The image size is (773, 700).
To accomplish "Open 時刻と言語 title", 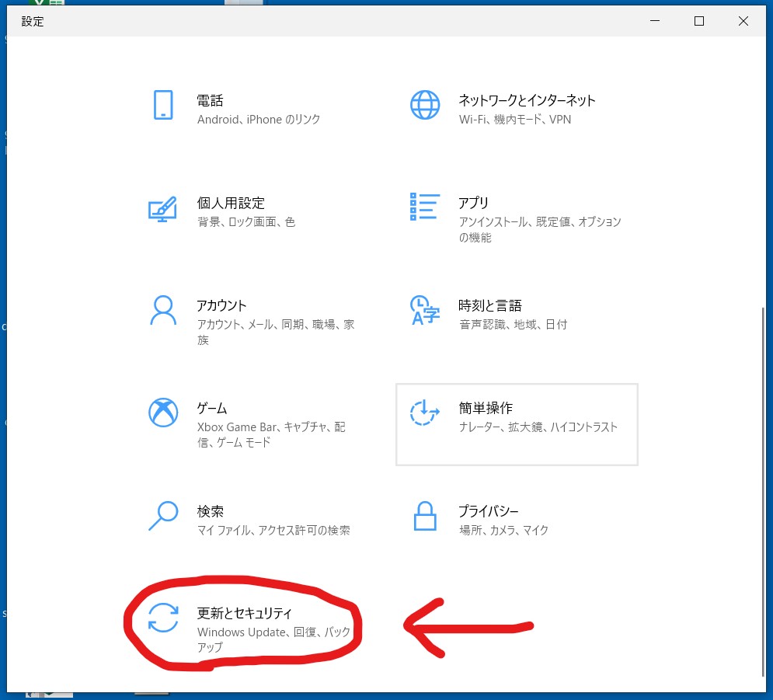I will pyautogui.click(x=490, y=305).
